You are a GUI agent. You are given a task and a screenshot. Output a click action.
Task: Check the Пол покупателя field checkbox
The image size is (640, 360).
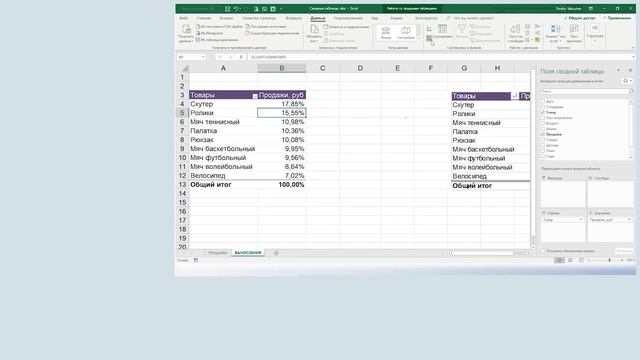543,118
